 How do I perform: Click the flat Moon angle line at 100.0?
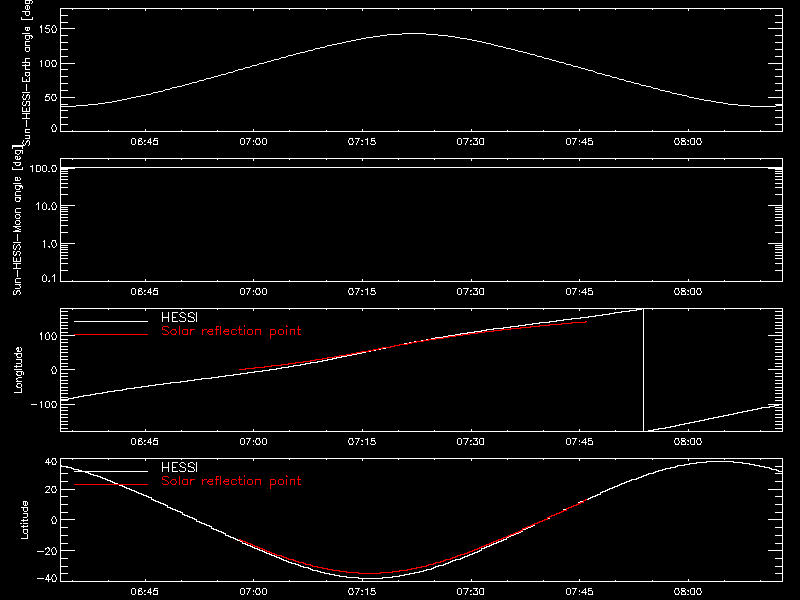point(421,167)
